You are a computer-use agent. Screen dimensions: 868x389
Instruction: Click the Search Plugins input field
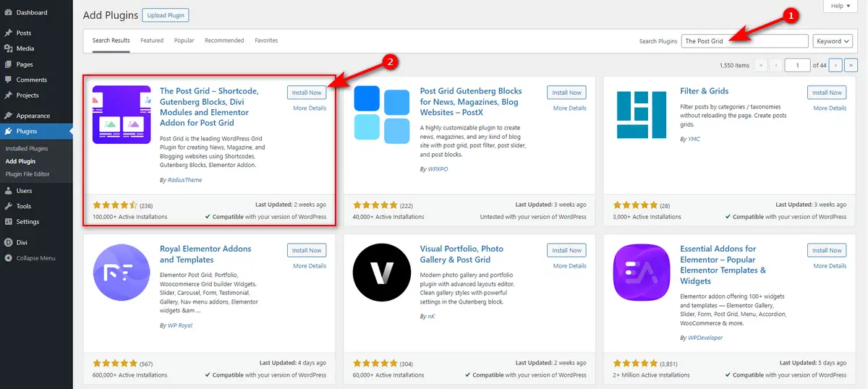745,41
